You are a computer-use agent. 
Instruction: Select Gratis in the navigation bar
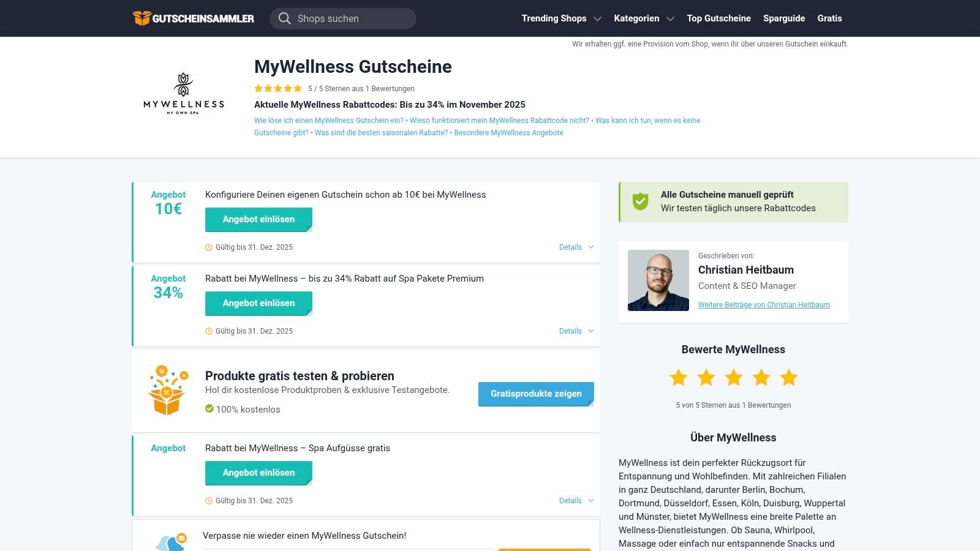829,18
